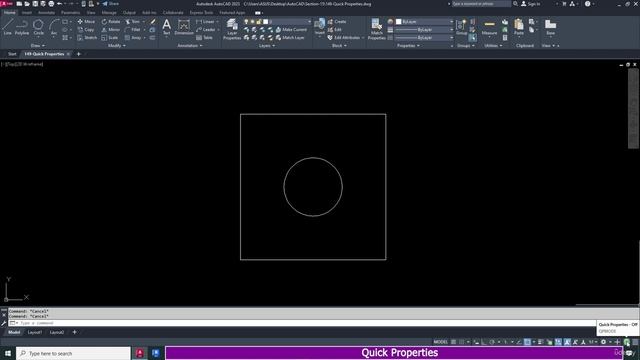The image size is (640, 360).
Task: Select the Polyline tool
Action: [x=22, y=27]
